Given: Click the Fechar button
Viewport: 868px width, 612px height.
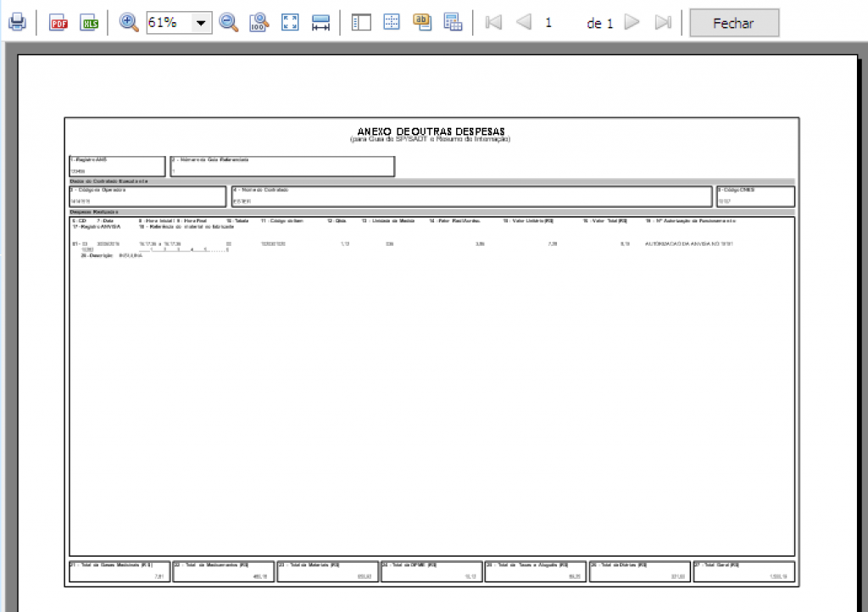Looking at the screenshot, I should click(734, 23).
